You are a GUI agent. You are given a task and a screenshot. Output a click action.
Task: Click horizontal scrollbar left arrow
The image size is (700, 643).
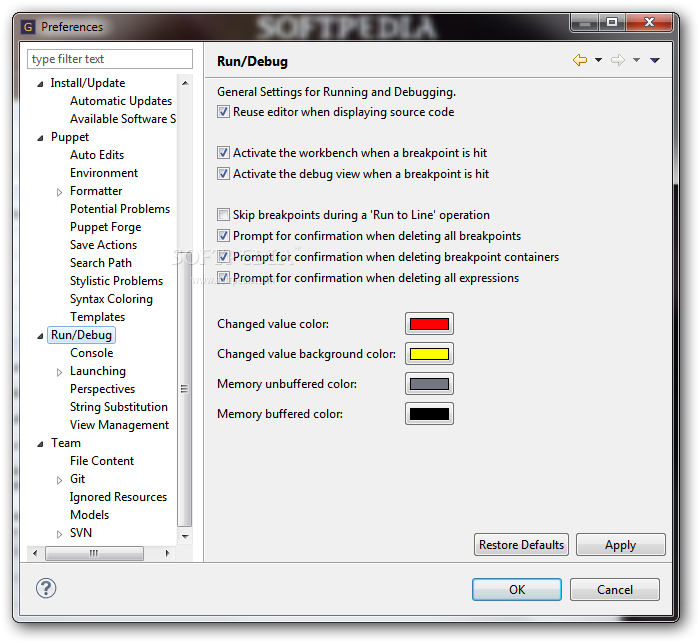click(35, 553)
